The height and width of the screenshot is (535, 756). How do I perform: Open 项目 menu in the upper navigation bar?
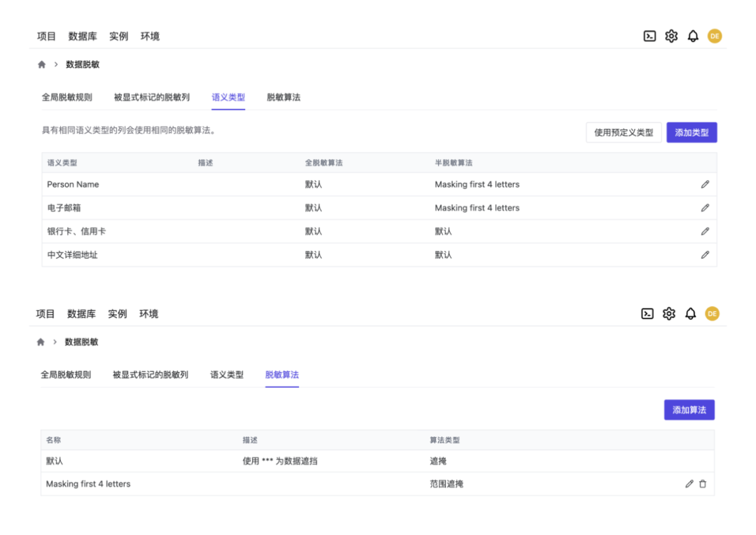coord(46,36)
